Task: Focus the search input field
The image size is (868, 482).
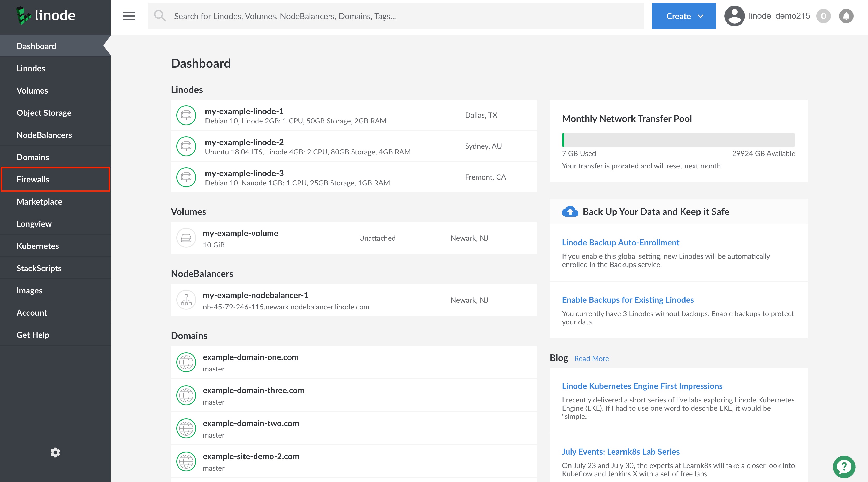Action: (404, 16)
